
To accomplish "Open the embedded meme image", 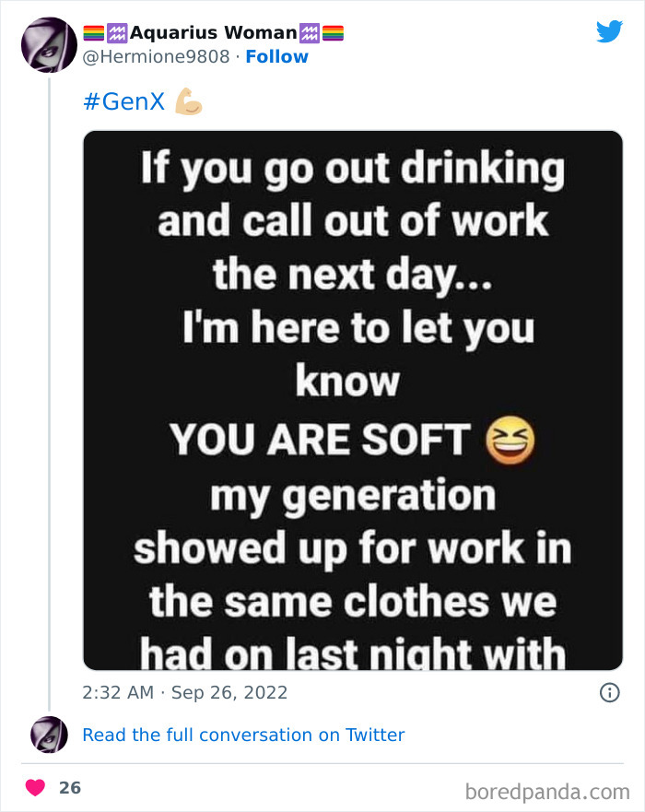I will [x=353, y=400].
